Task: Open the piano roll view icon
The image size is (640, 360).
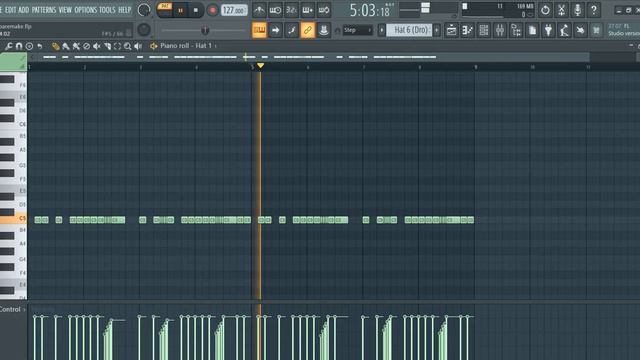Action: pos(468,30)
